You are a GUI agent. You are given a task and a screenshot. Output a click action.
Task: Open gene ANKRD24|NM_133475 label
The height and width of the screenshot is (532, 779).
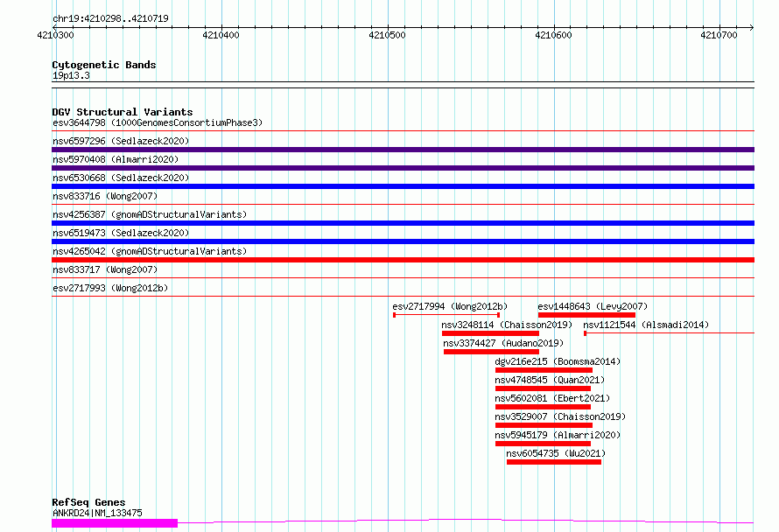click(97, 513)
